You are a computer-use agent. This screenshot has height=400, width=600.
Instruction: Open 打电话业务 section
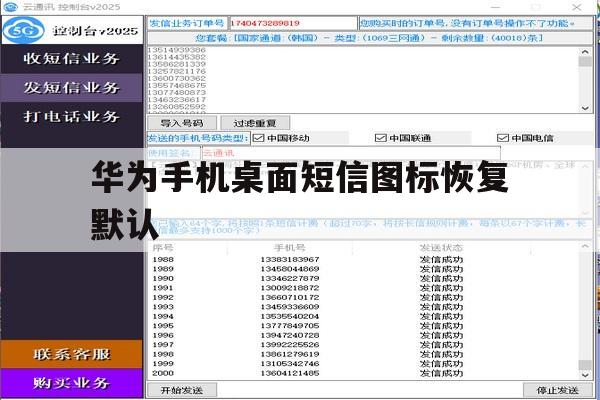[72, 116]
